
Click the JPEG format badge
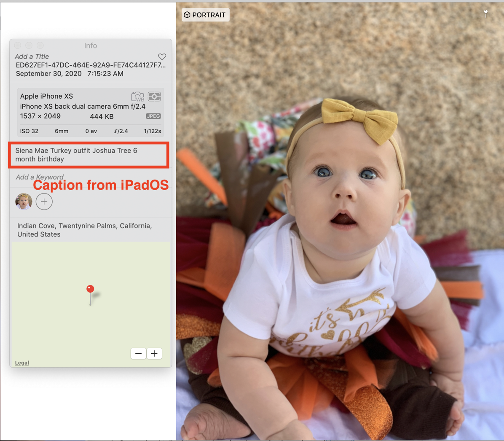pos(153,116)
